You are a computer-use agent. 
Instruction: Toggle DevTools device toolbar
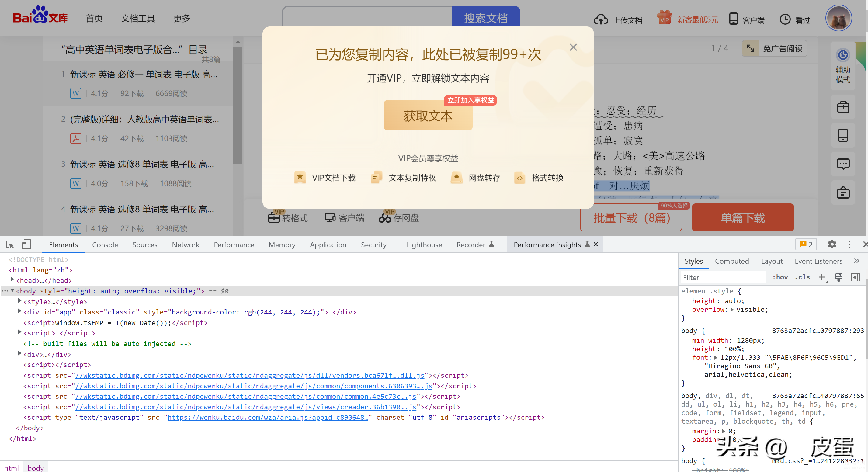click(26, 245)
